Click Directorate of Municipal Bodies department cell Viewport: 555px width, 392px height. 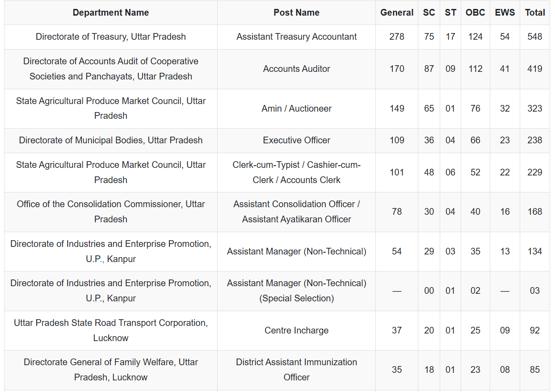pyautogui.click(x=111, y=140)
